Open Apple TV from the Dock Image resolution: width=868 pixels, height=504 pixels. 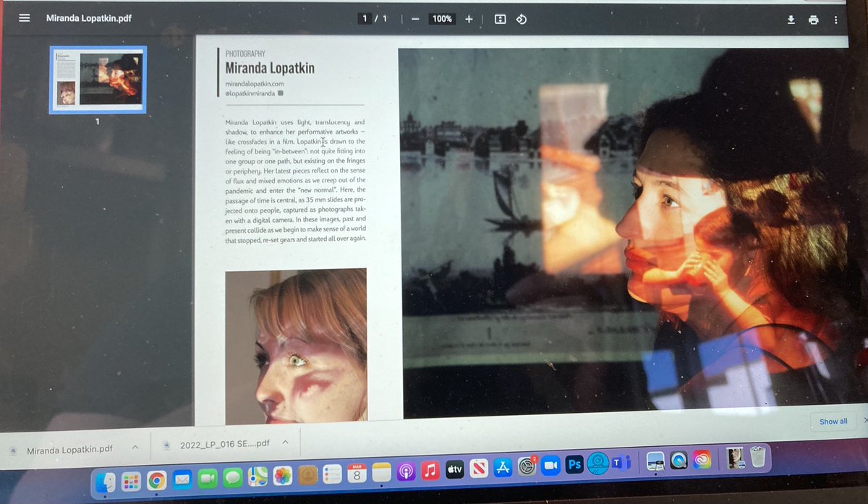[x=454, y=470]
